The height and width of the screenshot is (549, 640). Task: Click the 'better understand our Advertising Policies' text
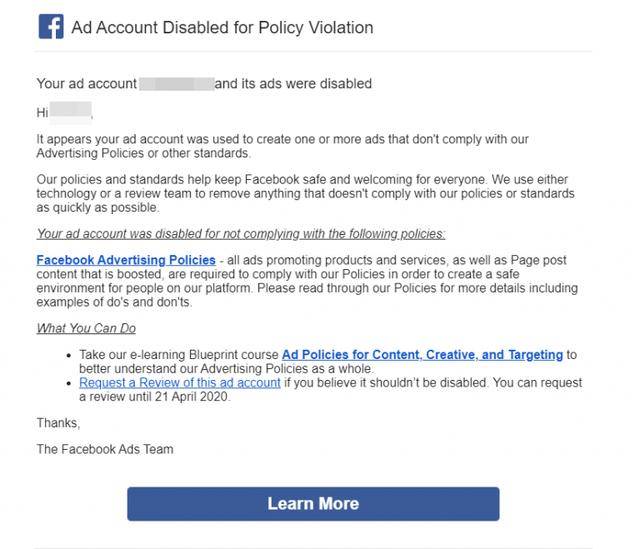click(226, 369)
